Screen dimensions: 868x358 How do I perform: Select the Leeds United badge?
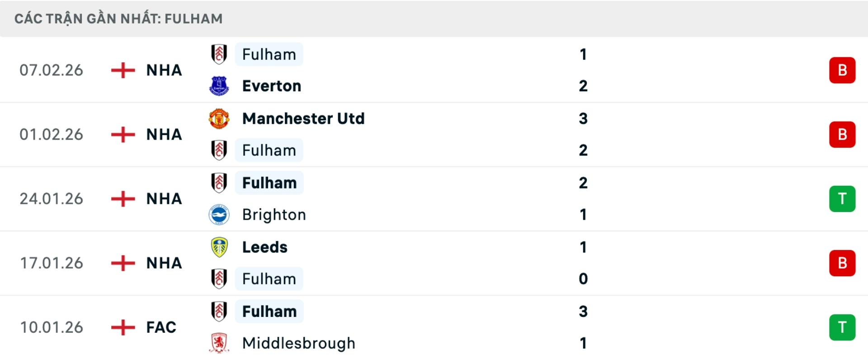pyautogui.click(x=220, y=247)
